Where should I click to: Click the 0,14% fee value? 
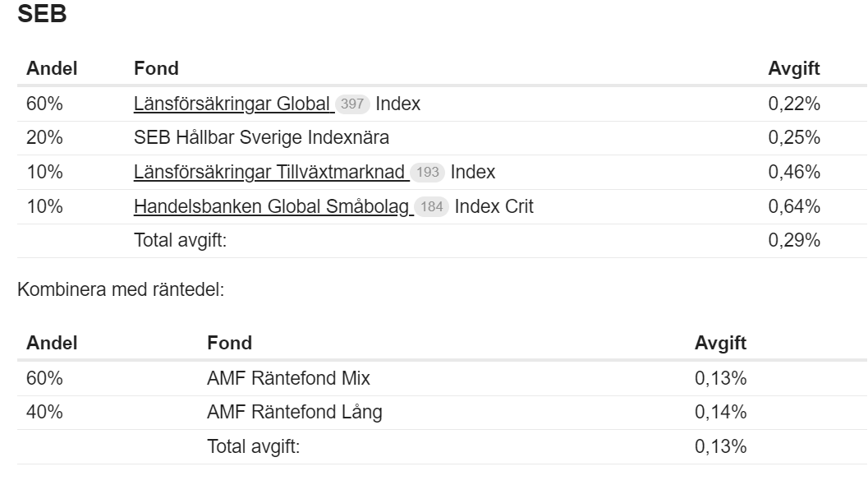[720, 412]
